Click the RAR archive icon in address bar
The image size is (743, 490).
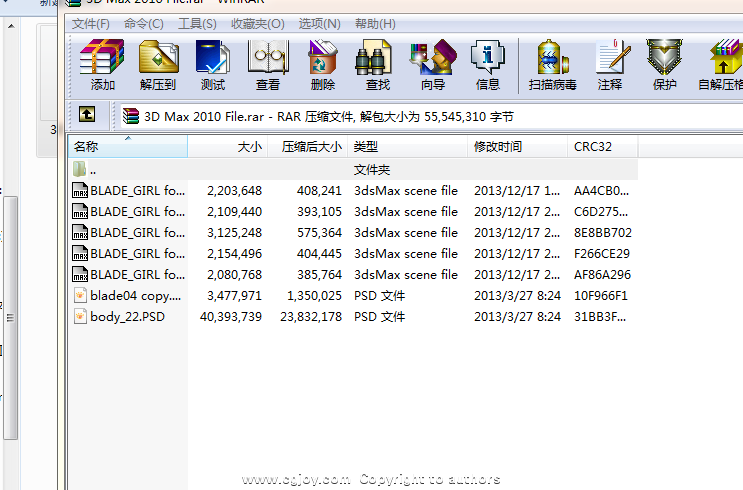[131, 116]
